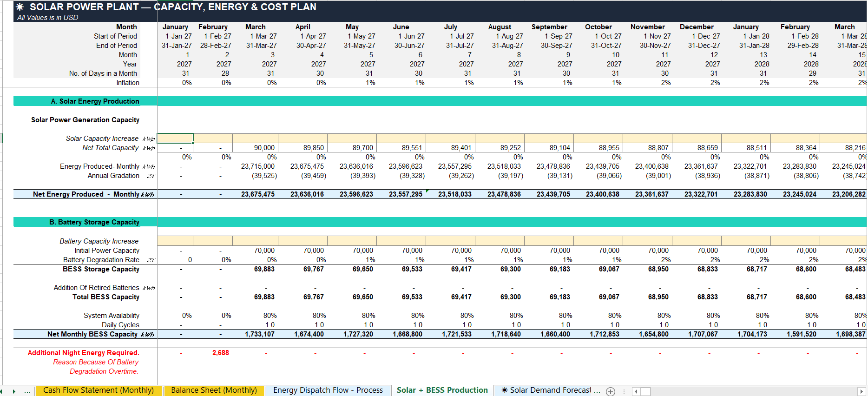Click the Battery Capacity Increase March input cell
This screenshot has width=868, height=396.
[255, 241]
